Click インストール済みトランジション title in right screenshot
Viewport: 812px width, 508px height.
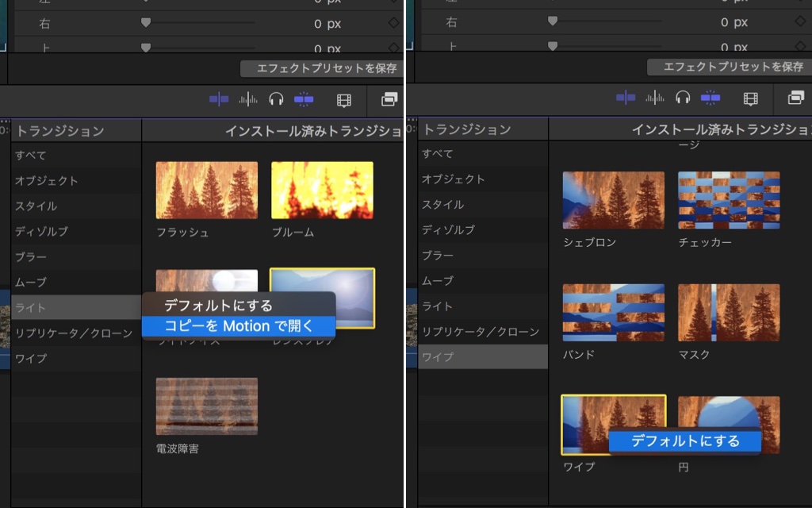722,129
